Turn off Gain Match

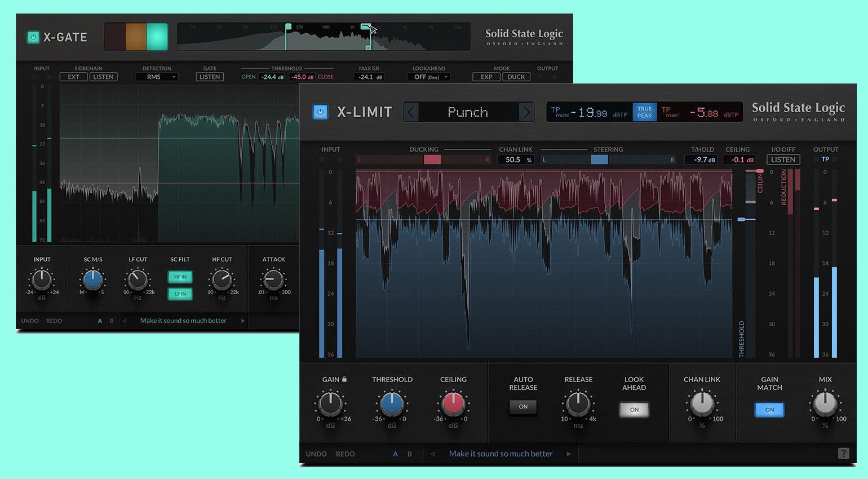point(769,410)
